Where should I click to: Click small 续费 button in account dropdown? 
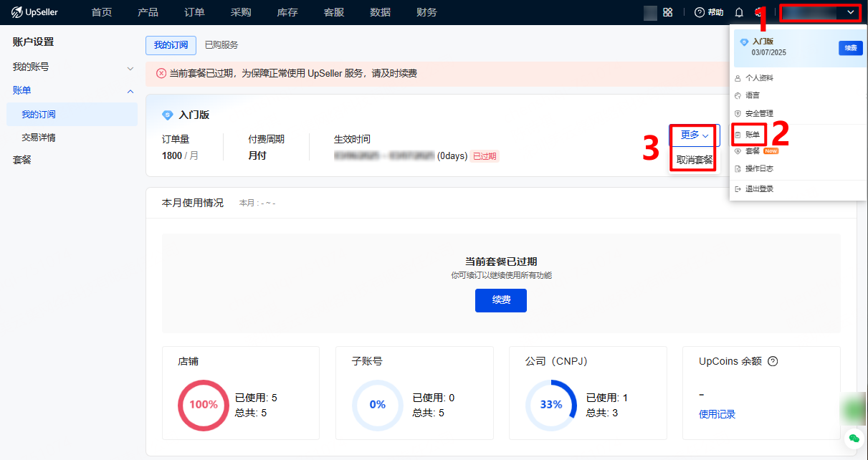851,48
